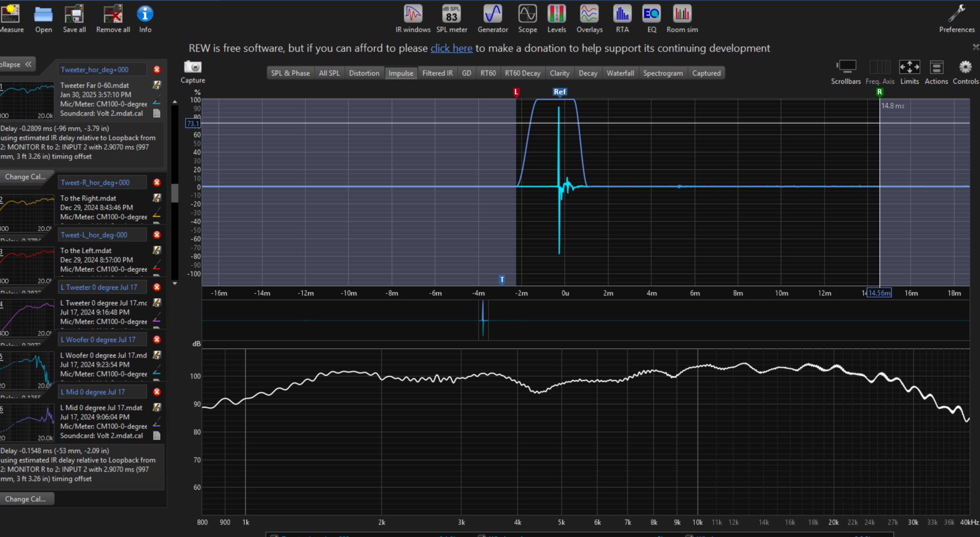The height and width of the screenshot is (537, 980).
Task: Open the Decay tab
Action: tap(588, 73)
